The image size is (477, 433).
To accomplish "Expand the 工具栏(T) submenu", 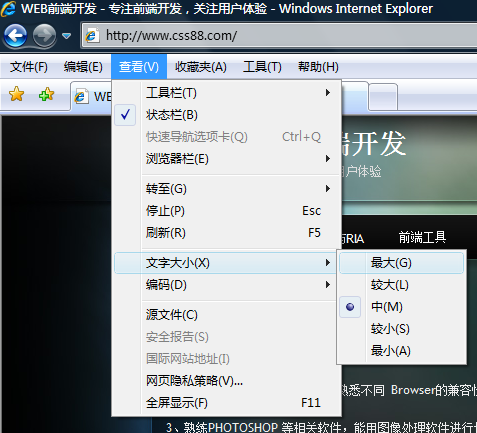I will [227, 93].
